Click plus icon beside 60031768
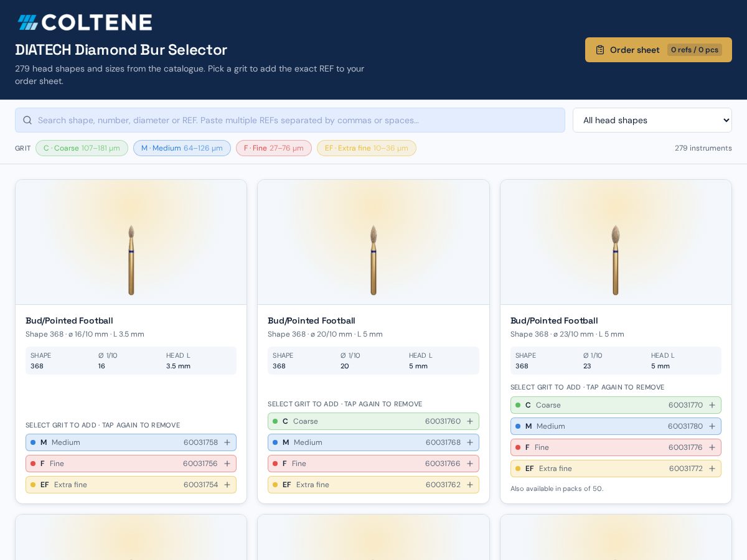 click(470, 442)
